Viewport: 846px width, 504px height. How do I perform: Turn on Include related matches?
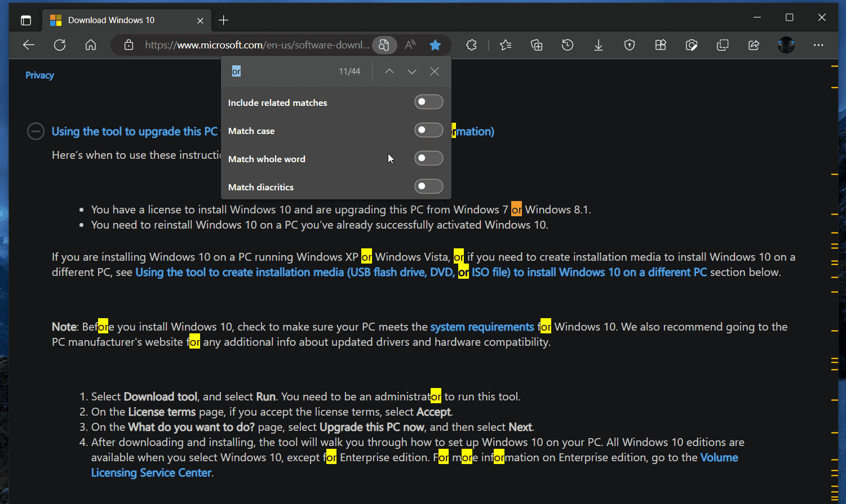pos(428,102)
